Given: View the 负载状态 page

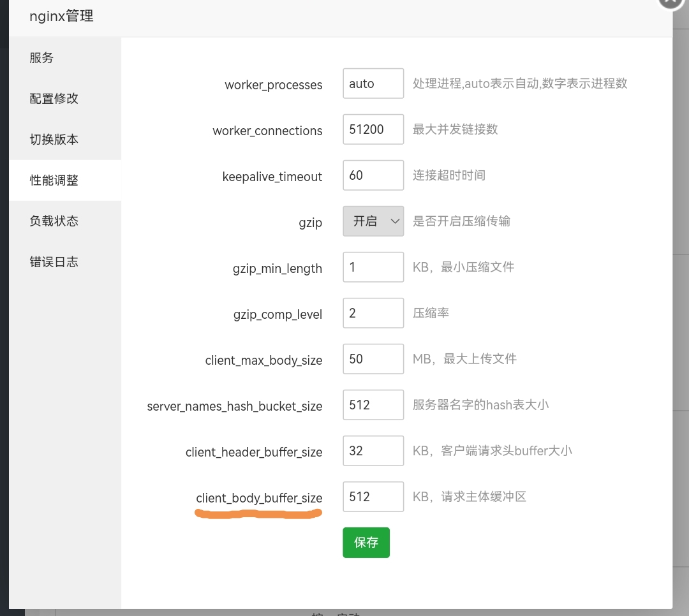Looking at the screenshot, I should [x=54, y=221].
